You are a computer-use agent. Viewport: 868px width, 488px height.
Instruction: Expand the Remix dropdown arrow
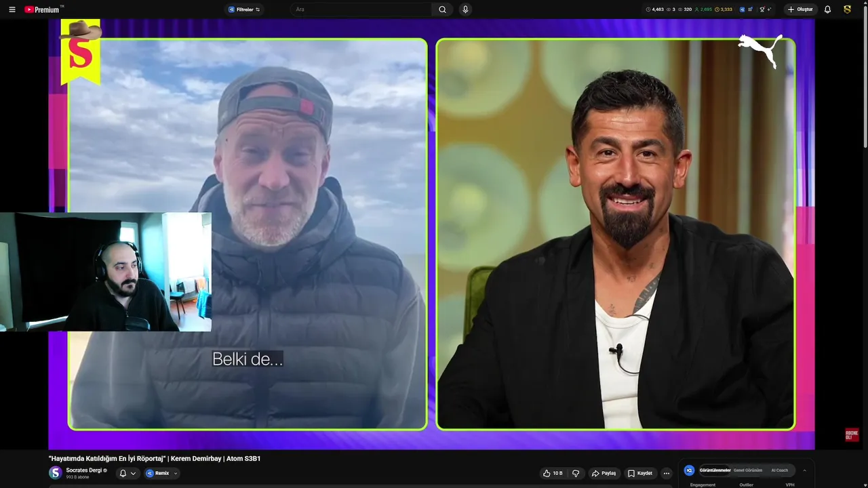pyautogui.click(x=175, y=473)
